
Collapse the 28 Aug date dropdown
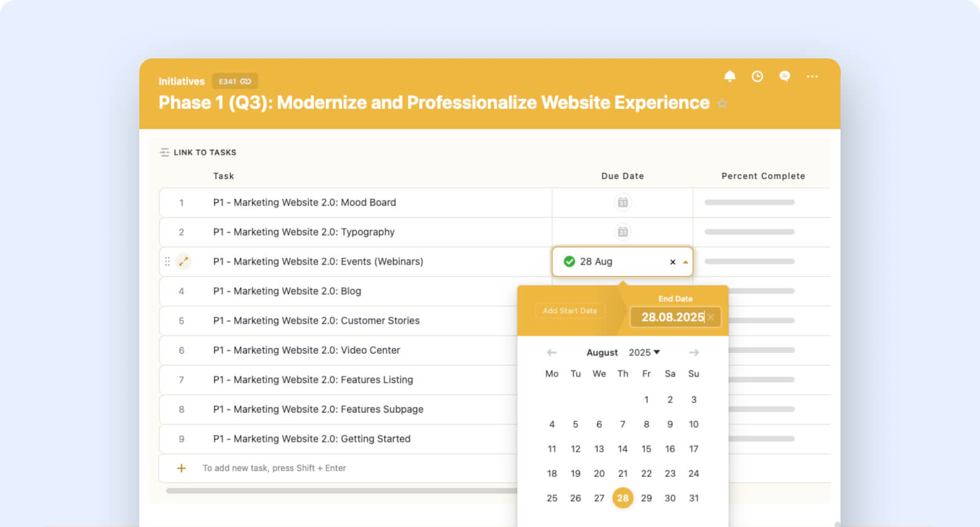click(x=685, y=262)
